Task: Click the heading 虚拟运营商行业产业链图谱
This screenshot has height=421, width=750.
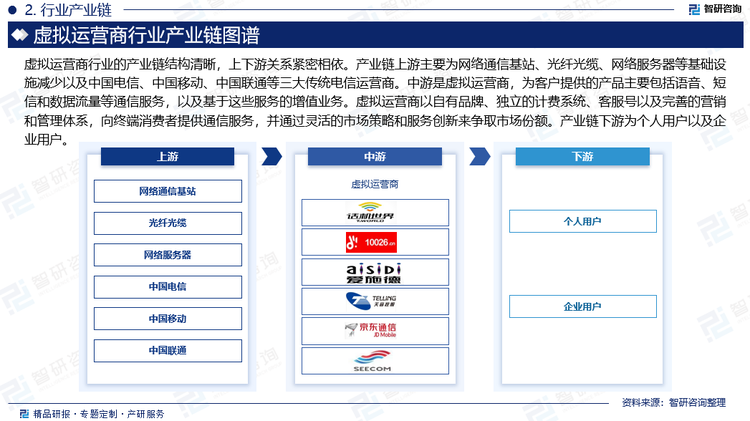Action: 146,35
